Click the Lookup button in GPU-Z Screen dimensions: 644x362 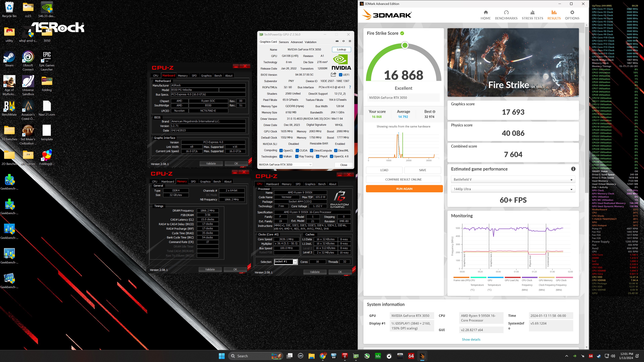(x=341, y=49)
